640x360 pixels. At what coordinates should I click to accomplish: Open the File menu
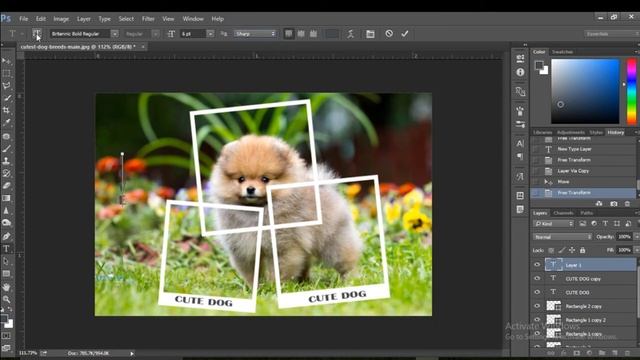(24, 19)
